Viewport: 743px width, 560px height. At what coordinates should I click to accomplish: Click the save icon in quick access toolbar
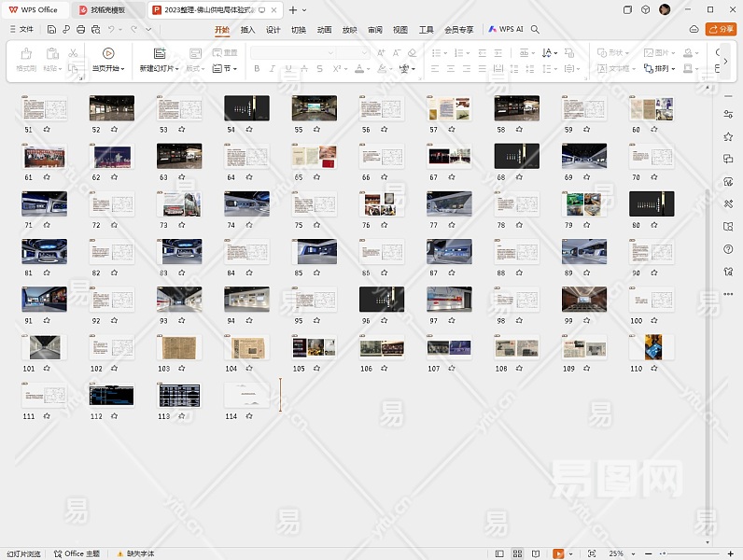click(x=51, y=30)
